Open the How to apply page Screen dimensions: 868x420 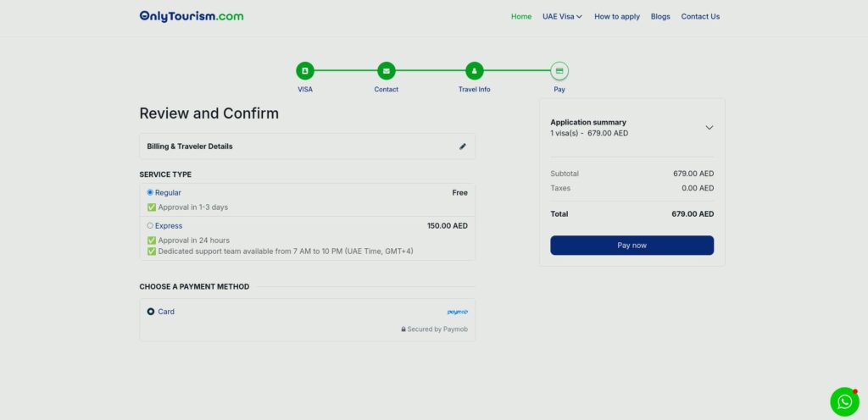click(x=616, y=16)
